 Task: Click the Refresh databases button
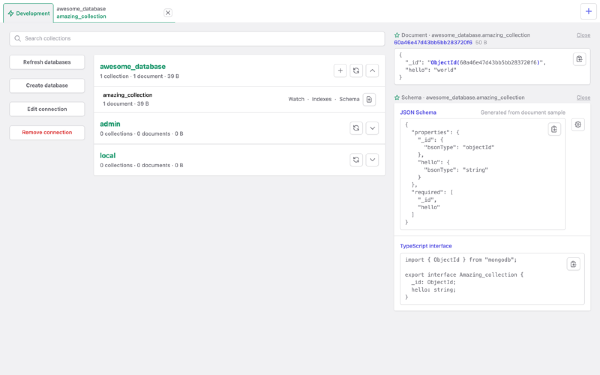pos(47,62)
